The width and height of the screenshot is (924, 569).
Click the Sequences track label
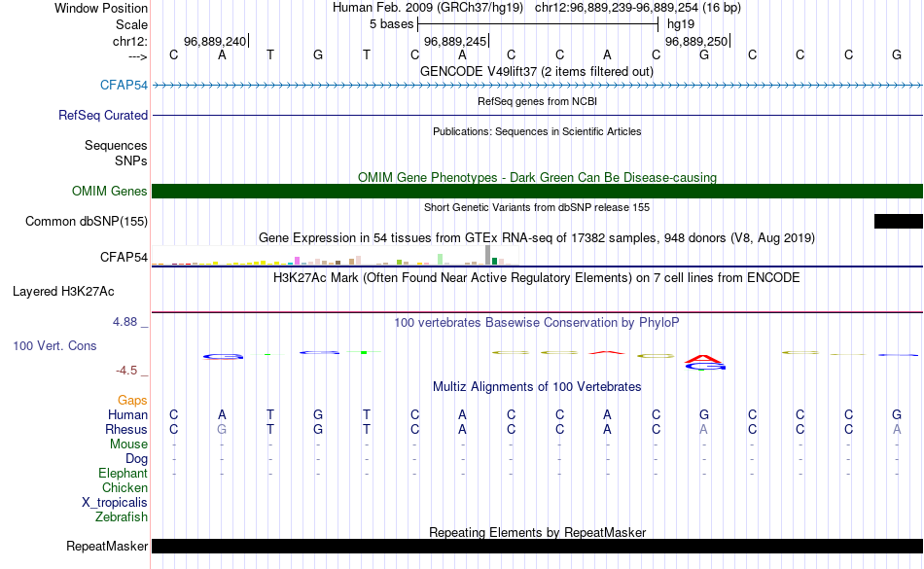pyautogui.click(x=116, y=145)
